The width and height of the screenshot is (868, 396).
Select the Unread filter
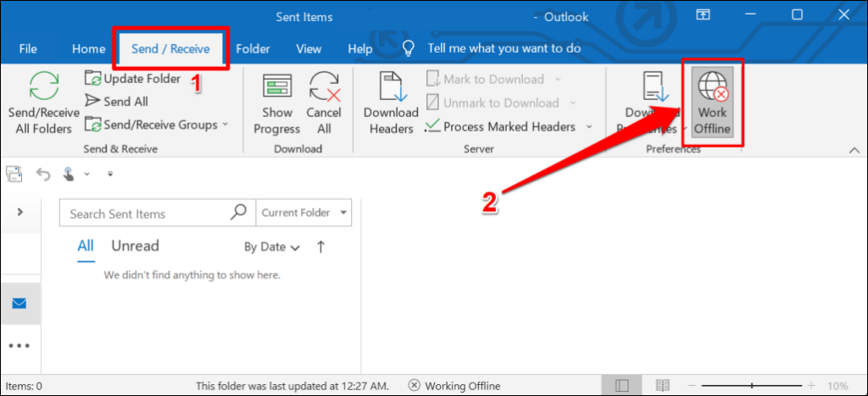(x=135, y=246)
